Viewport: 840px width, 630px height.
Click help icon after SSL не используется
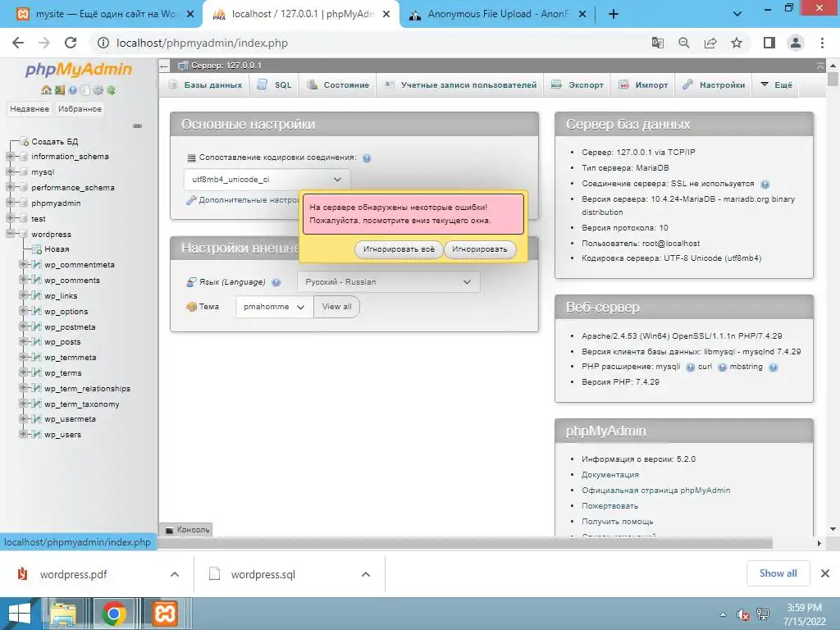(x=765, y=185)
